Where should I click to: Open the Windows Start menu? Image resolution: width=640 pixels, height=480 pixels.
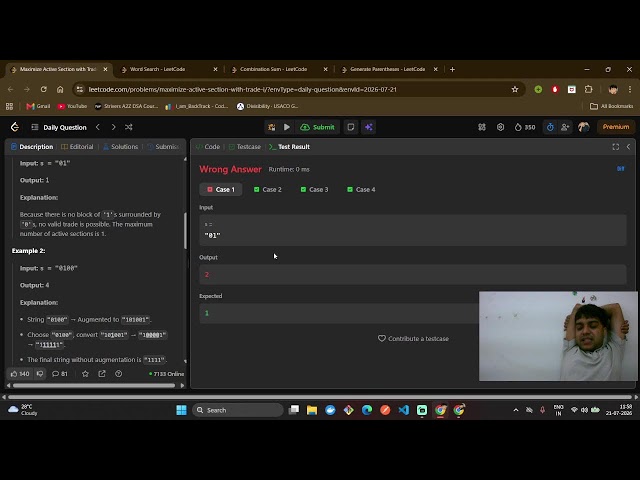tap(181, 410)
